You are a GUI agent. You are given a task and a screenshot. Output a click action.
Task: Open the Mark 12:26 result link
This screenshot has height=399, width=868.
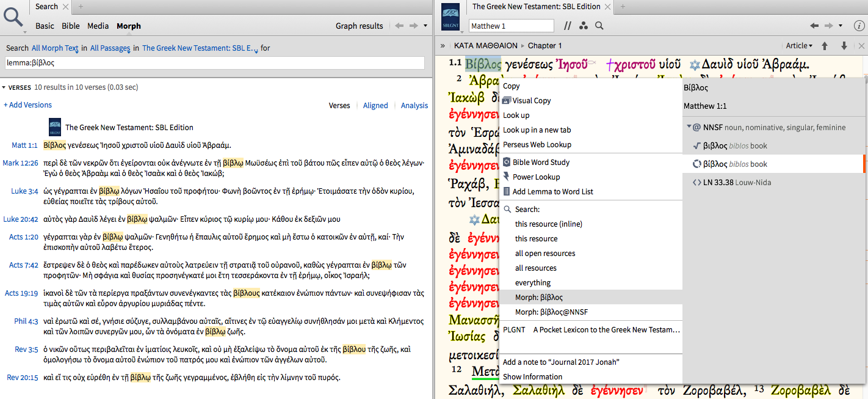click(x=20, y=163)
